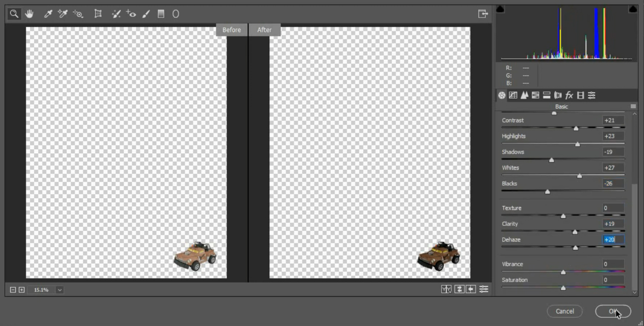Click the Whites value field
The width and height of the screenshot is (644, 326).
coord(613,168)
